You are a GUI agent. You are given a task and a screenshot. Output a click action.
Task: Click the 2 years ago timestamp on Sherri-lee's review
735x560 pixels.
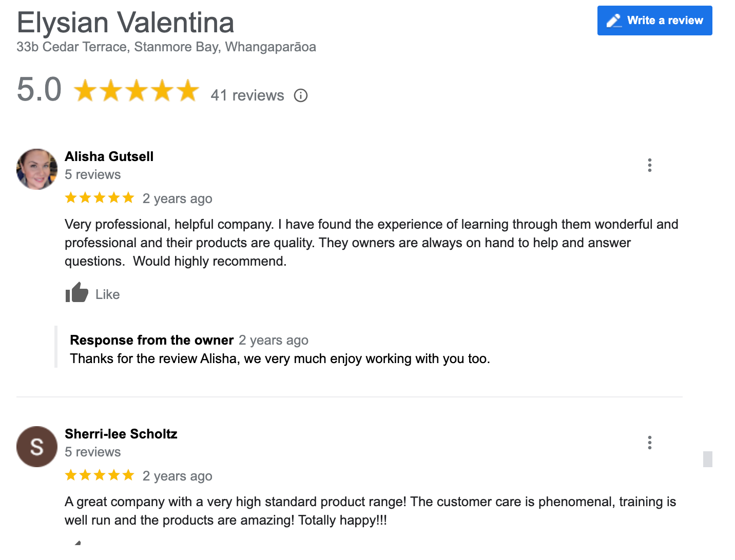click(178, 476)
